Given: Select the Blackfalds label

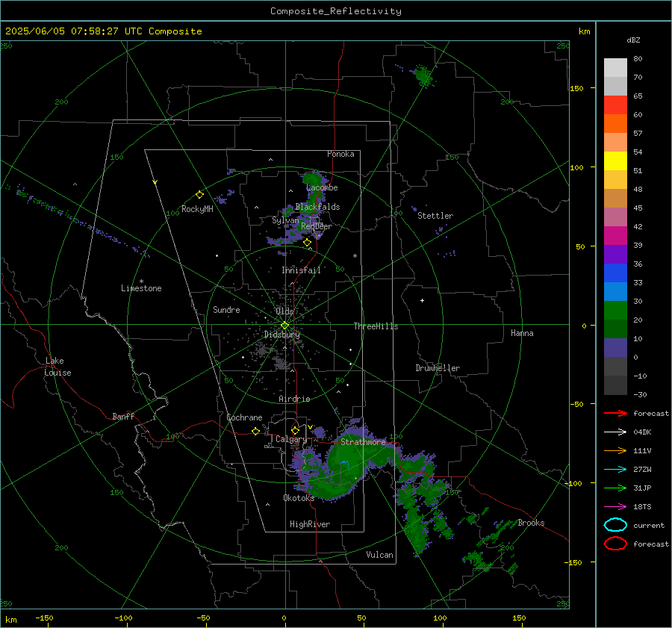Looking at the screenshot, I should (x=317, y=207).
